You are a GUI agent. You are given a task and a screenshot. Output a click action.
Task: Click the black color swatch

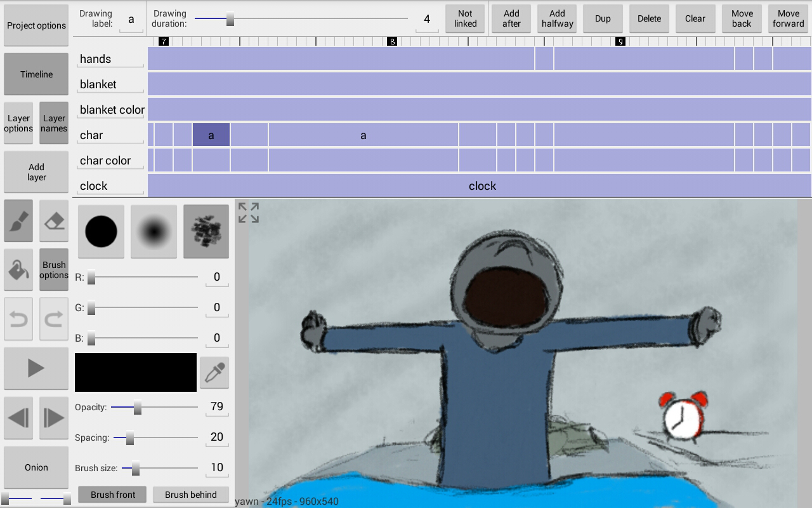coord(135,372)
